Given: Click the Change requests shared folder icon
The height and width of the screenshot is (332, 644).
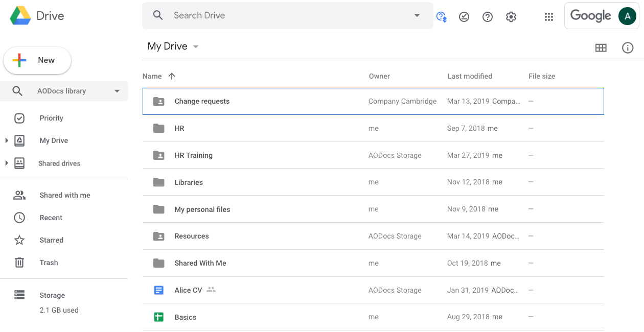Looking at the screenshot, I should pos(159,101).
